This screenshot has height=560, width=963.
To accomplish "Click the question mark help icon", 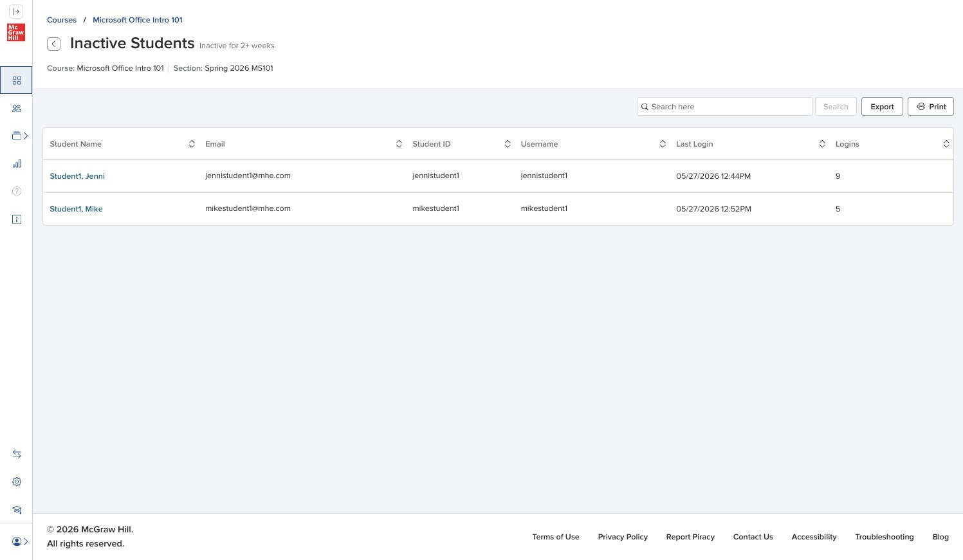I will [17, 191].
